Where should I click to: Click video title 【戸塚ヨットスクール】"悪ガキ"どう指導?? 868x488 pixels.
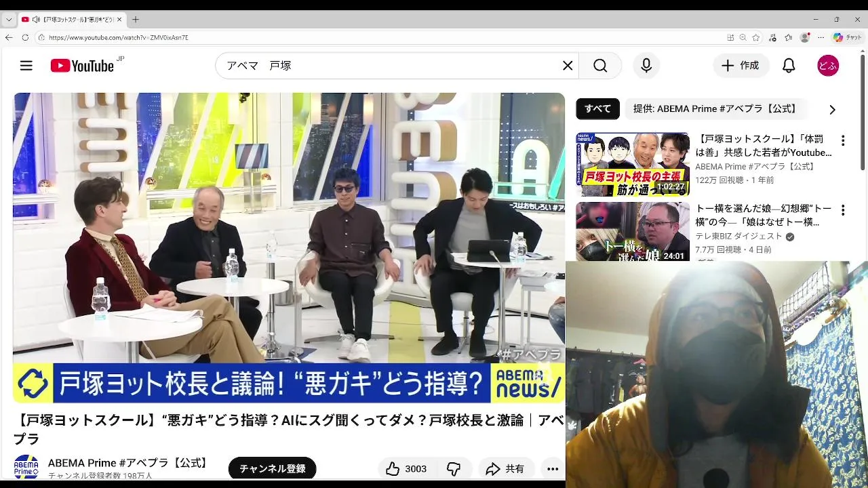tap(289, 429)
